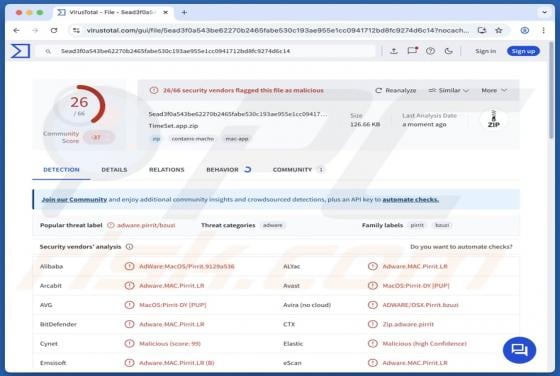Click the zip file tag
This screenshot has height=376, width=560.
pos(156,139)
